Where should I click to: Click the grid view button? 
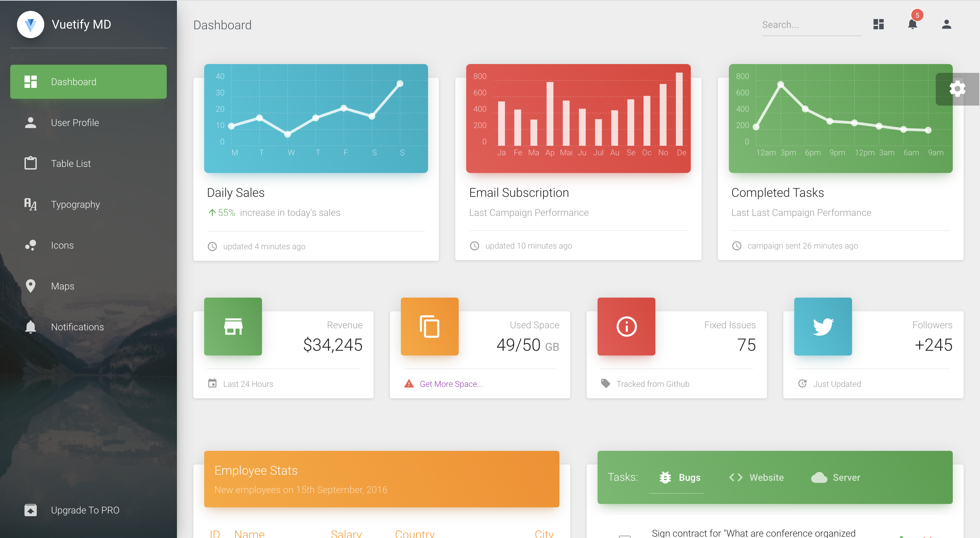coord(878,25)
